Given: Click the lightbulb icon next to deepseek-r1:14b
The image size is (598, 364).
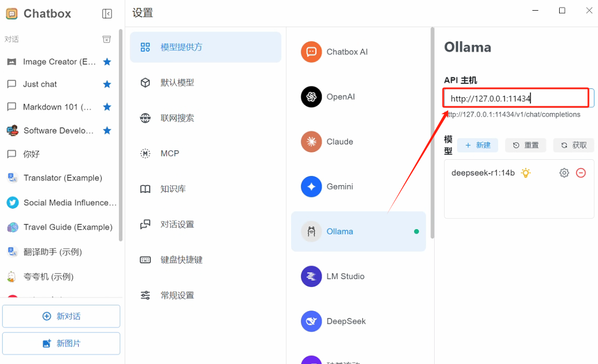Looking at the screenshot, I should coord(526,173).
